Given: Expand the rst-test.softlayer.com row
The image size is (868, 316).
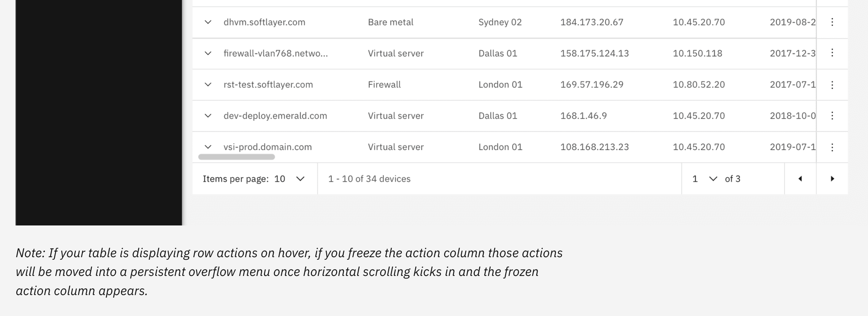Looking at the screenshot, I should (208, 84).
